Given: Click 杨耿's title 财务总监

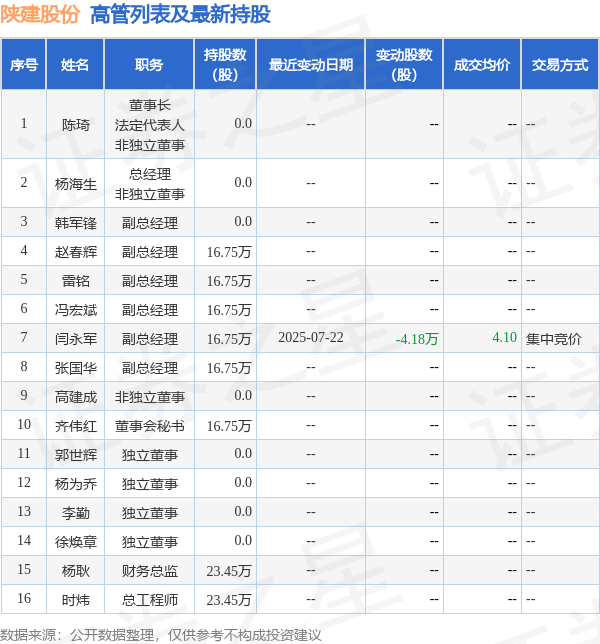Looking at the screenshot, I should pyautogui.click(x=149, y=570).
